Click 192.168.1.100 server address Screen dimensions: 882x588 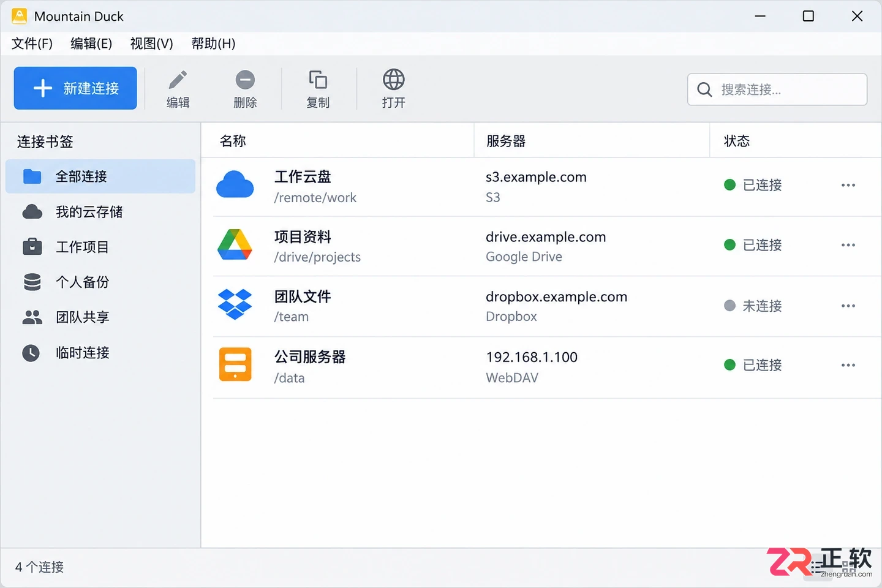[x=532, y=357]
